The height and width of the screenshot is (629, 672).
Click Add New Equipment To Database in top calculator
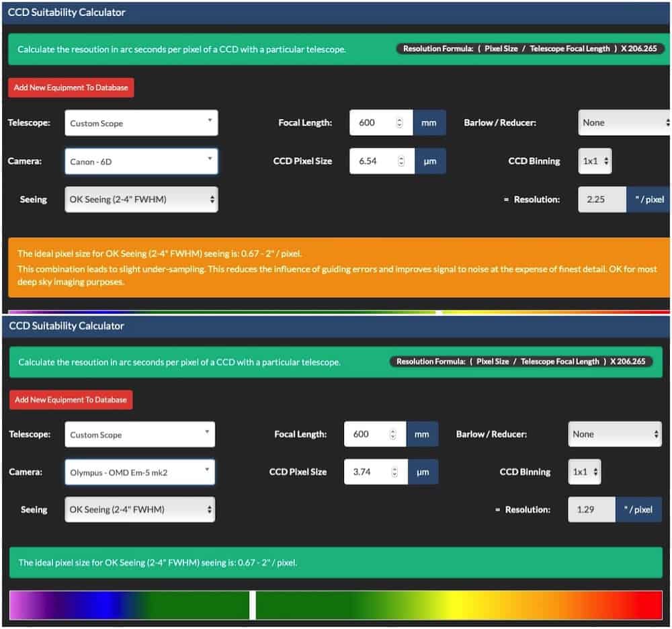pyautogui.click(x=71, y=87)
